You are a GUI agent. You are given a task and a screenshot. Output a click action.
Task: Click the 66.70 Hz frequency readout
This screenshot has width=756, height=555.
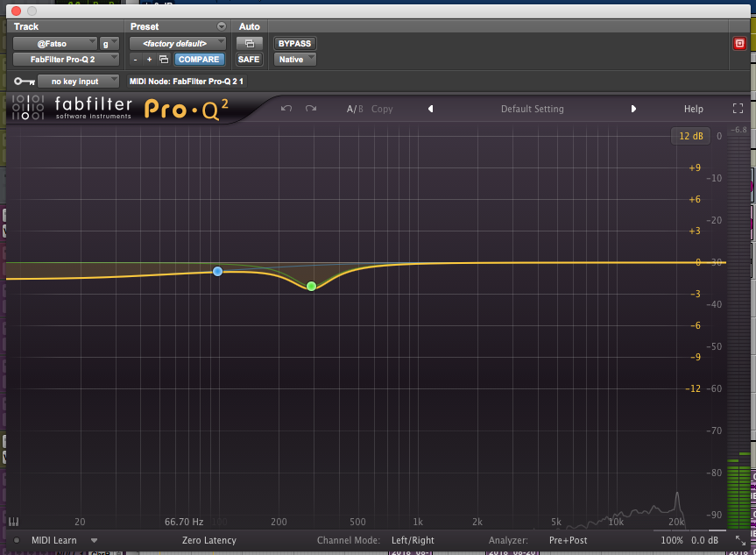tap(184, 522)
